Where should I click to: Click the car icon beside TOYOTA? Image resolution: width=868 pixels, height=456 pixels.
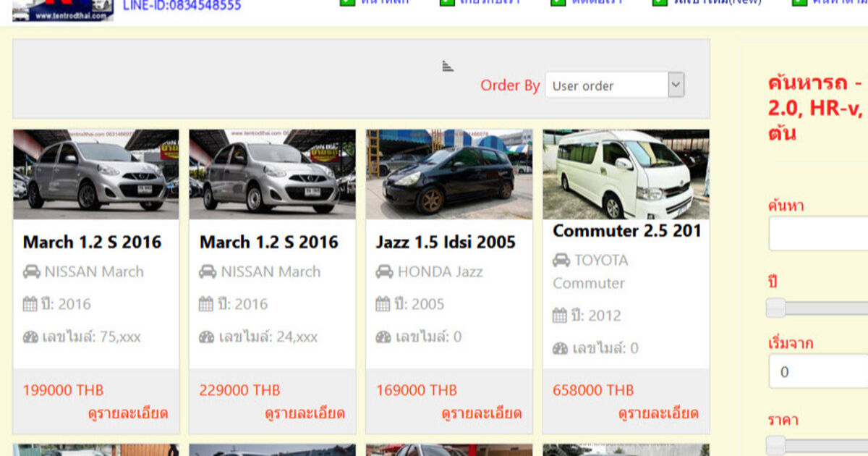pyautogui.click(x=561, y=261)
